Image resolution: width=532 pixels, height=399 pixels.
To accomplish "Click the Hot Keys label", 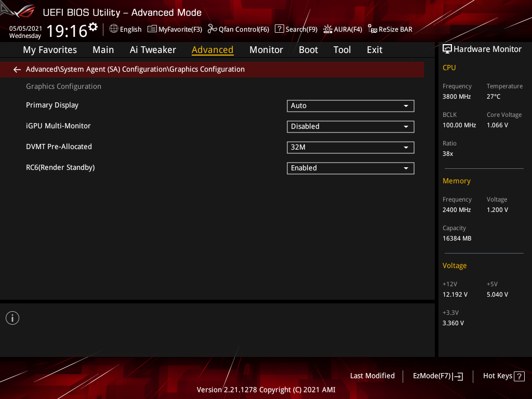I will (x=497, y=376).
